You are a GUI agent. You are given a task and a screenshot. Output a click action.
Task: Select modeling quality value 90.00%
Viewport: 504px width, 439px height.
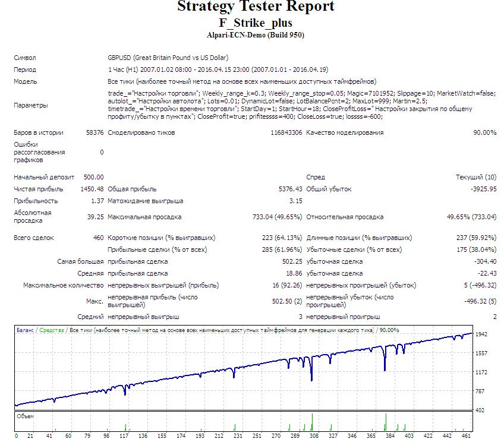(485, 132)
